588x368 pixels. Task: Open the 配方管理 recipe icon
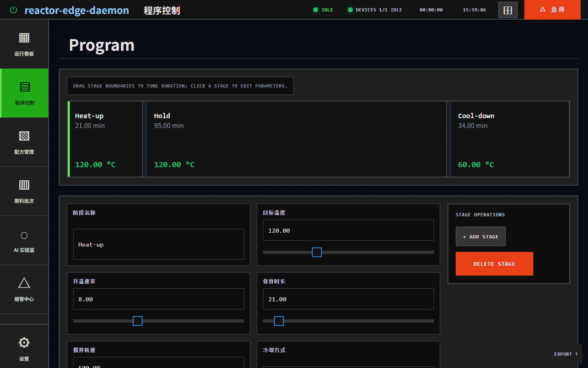(x=24, y=136)
